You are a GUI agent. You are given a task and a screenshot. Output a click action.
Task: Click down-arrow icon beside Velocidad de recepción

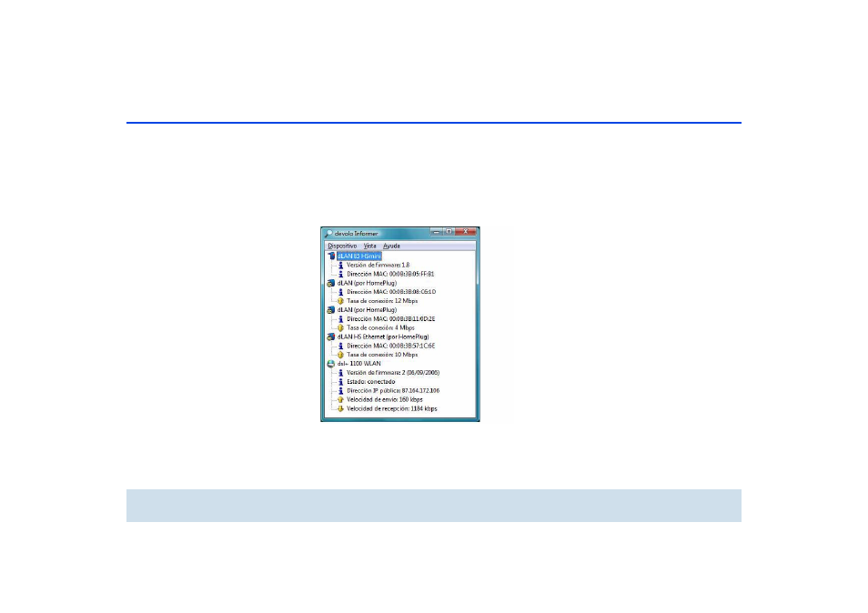[340, 409]
